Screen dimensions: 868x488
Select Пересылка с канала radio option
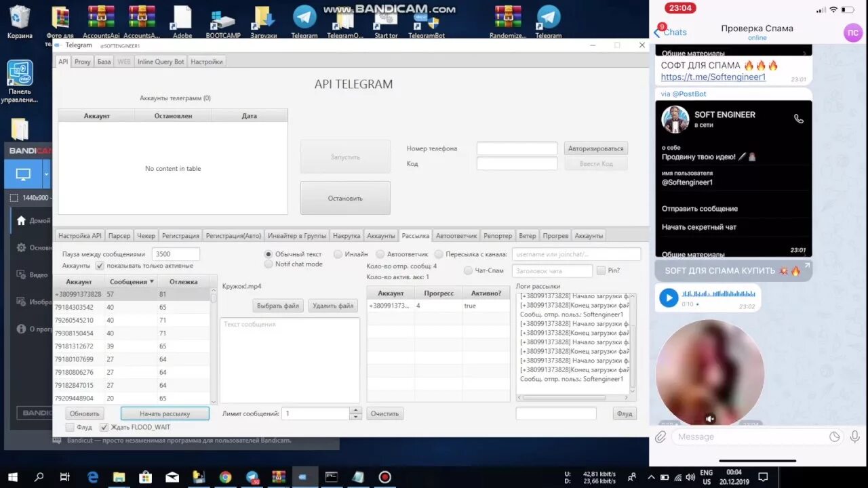tap(439, 254)
